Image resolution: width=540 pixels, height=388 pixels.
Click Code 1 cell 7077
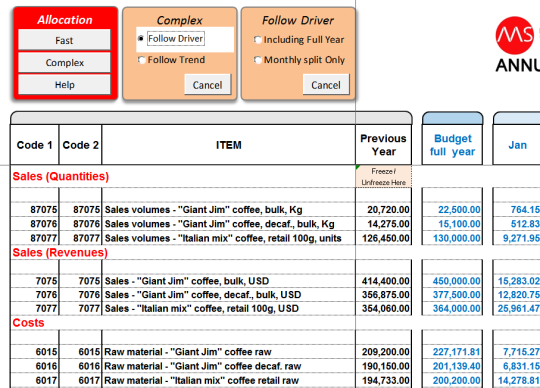tap(34, 308)
